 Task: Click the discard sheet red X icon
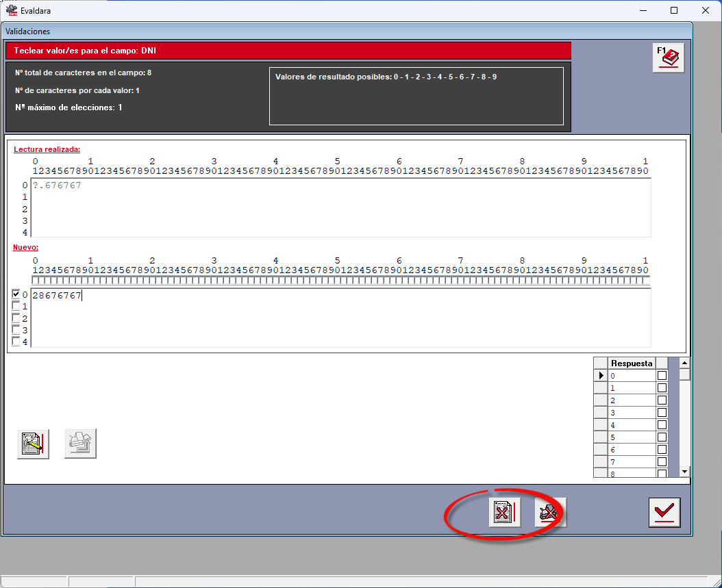pyautogui.click(x=504, y=512)
